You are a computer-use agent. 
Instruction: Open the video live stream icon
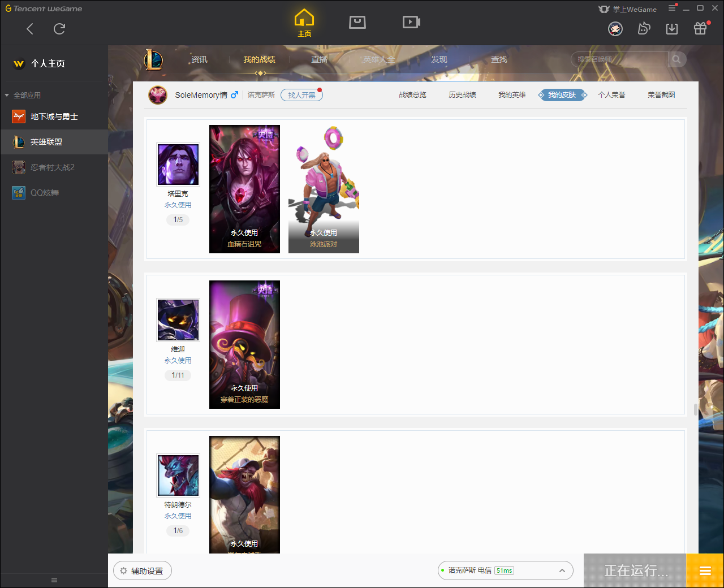click(411, 22)
